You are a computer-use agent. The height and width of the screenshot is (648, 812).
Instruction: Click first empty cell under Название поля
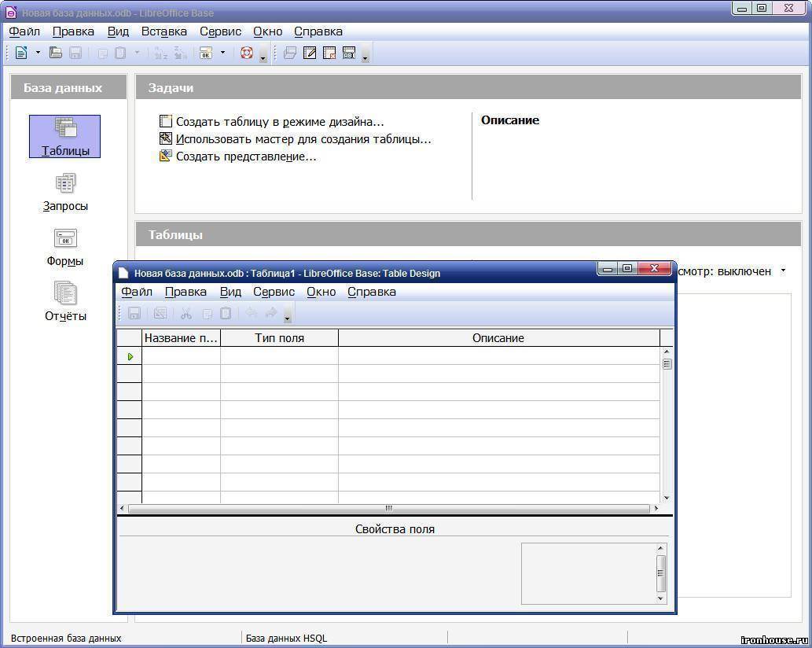pos(181,356)
